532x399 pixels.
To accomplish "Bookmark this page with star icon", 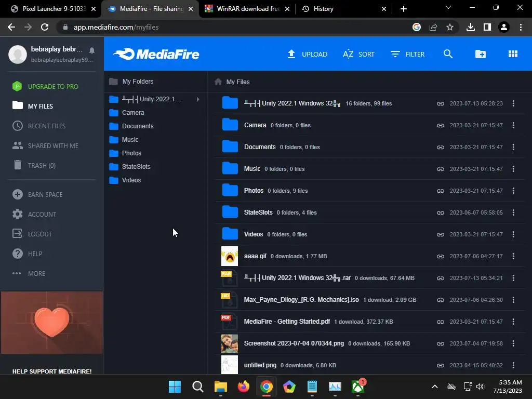I will (x=449, y=27).
